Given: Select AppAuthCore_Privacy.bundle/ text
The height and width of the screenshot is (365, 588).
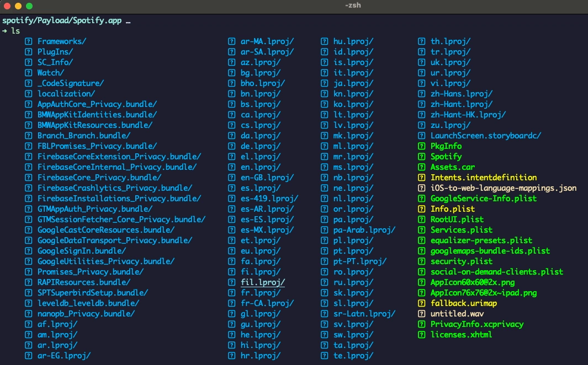Looking at the screenshot, I should (97, 104).
